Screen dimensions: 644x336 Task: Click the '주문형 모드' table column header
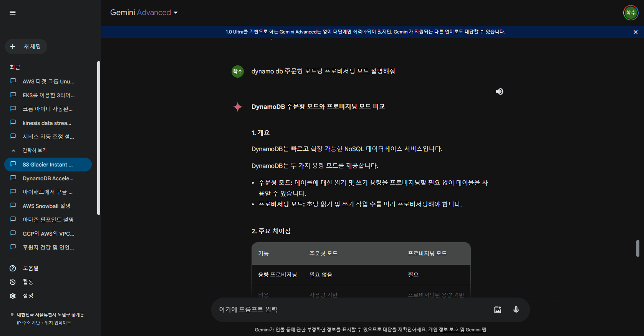pyautogui.click(x=323, y=254)
